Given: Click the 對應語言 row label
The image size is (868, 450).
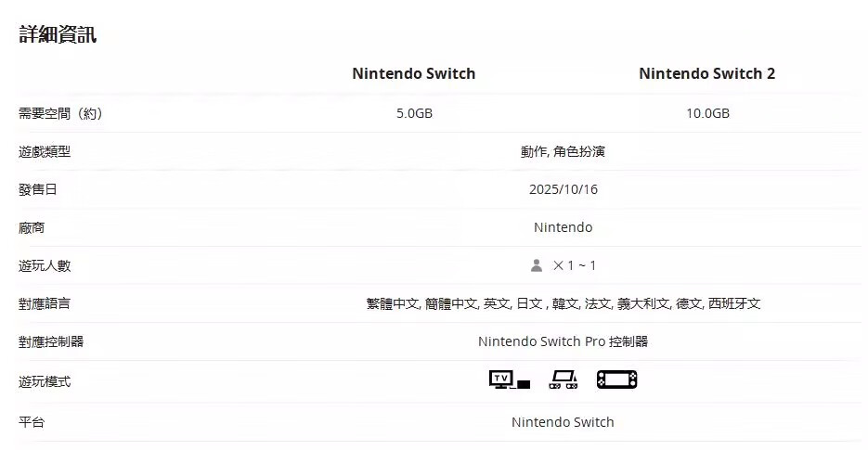Looking at the screenshot, I should tap(45, 303).
